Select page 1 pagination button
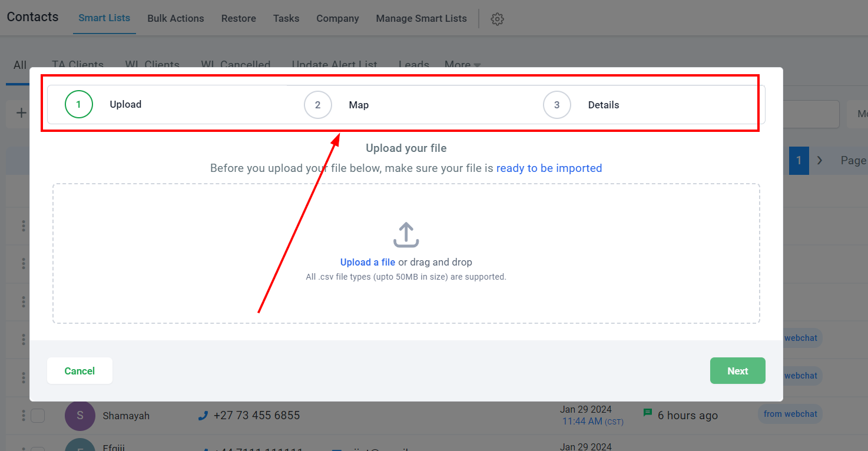 (x=799, y=161)
